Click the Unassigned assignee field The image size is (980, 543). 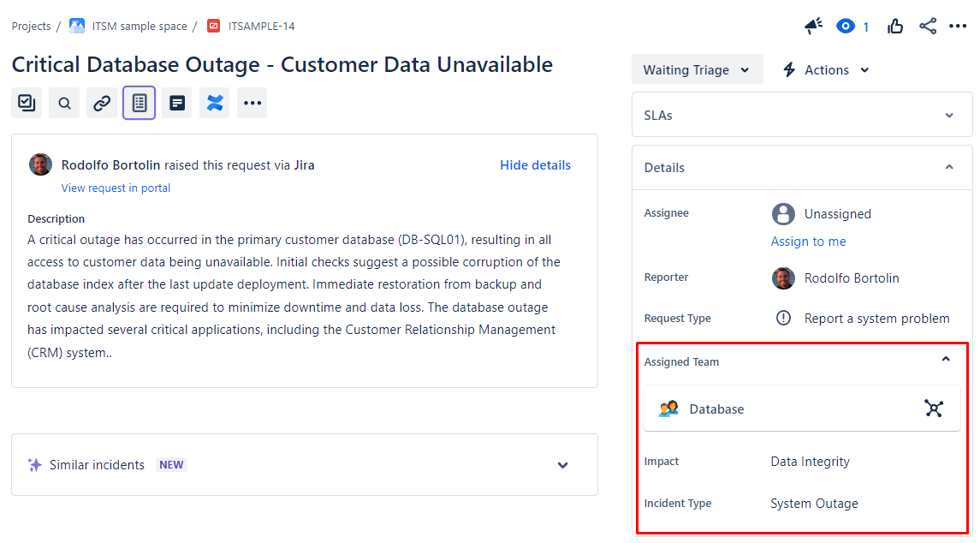[836, 214]
